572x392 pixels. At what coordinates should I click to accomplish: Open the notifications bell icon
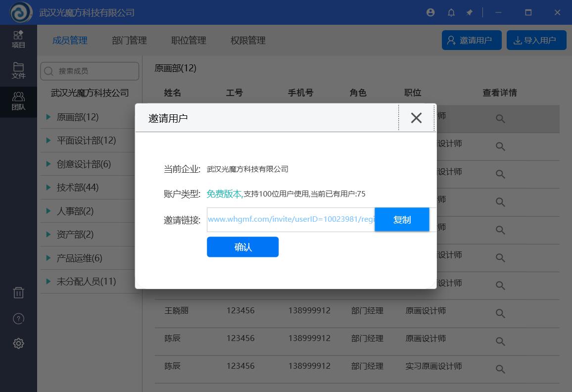pos(451,12)
